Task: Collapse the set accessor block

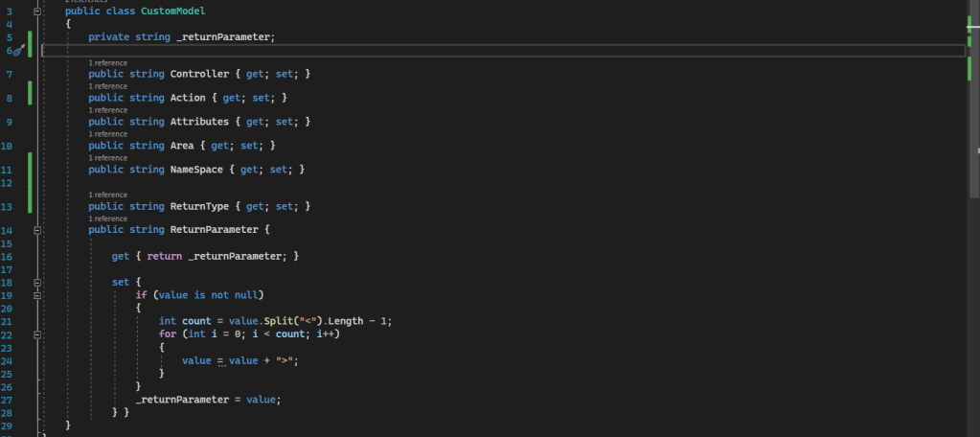Action: tap(36, 283)
